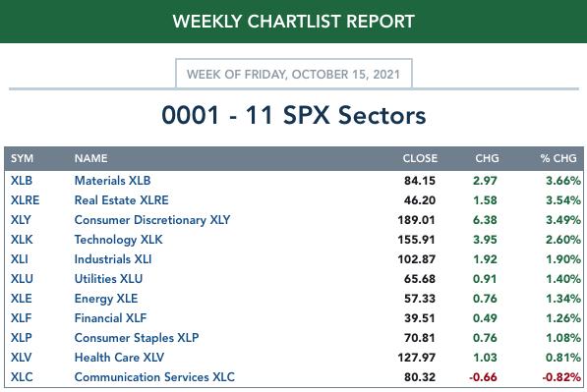Sort table by NAME column header
The image size is (587, 392).
click(x=90, y=158)
